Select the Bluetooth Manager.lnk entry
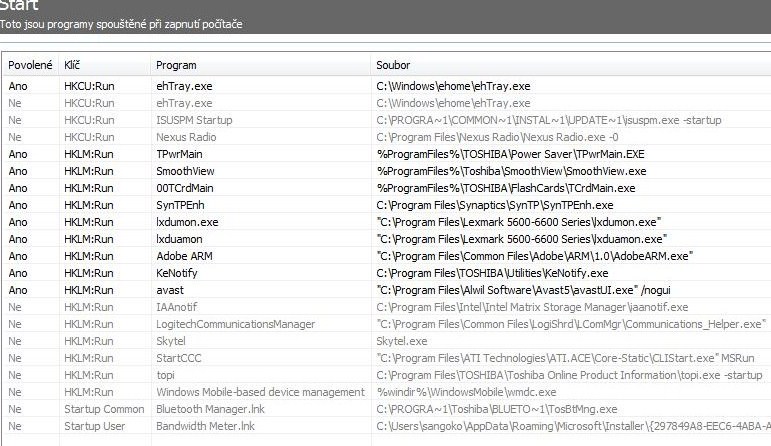Screen dimensions: 771x446 click(x=210, y=409)
